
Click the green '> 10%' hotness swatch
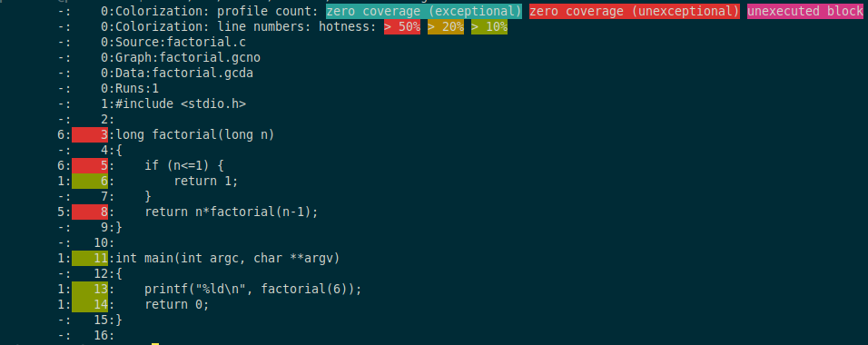[489, 26]
